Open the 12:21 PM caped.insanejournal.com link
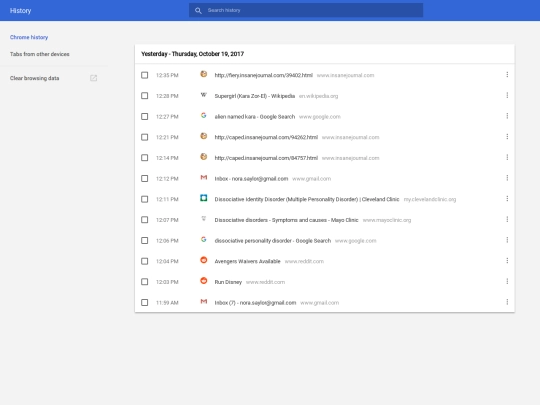The height and width of the screenshot is (405, 540). [266, 137]
